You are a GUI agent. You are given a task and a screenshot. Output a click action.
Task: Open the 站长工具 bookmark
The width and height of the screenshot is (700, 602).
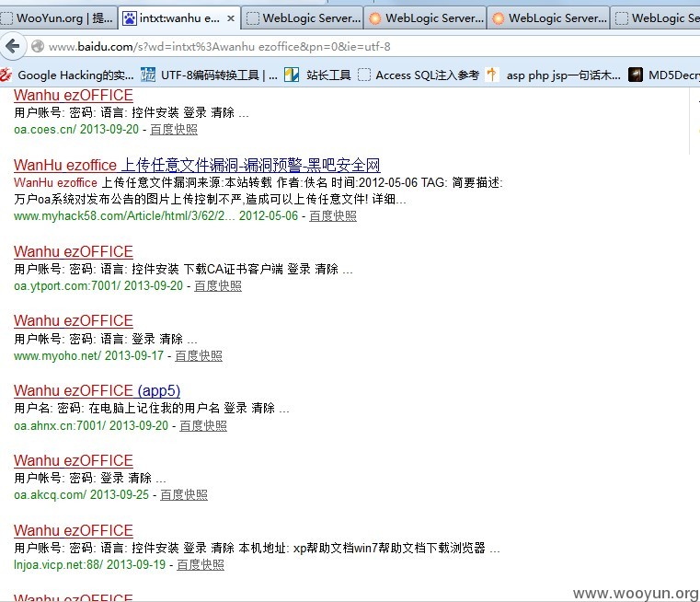[318, 75]
